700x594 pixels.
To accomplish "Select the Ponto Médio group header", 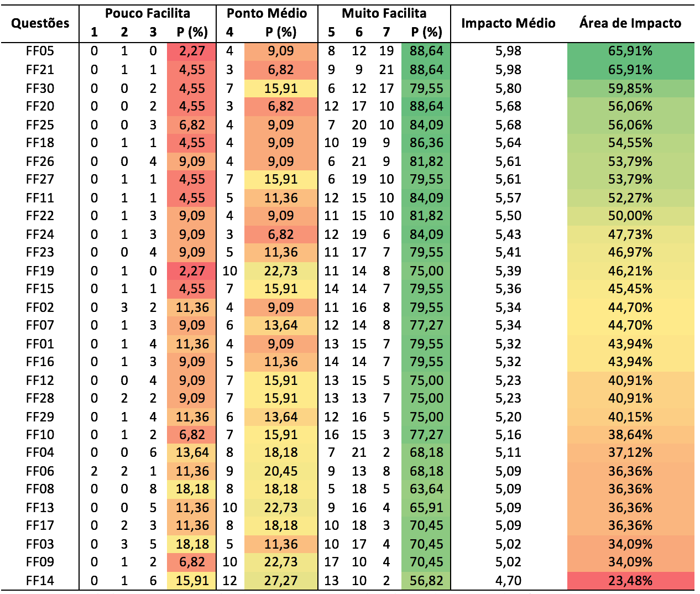I will (267, 13).
